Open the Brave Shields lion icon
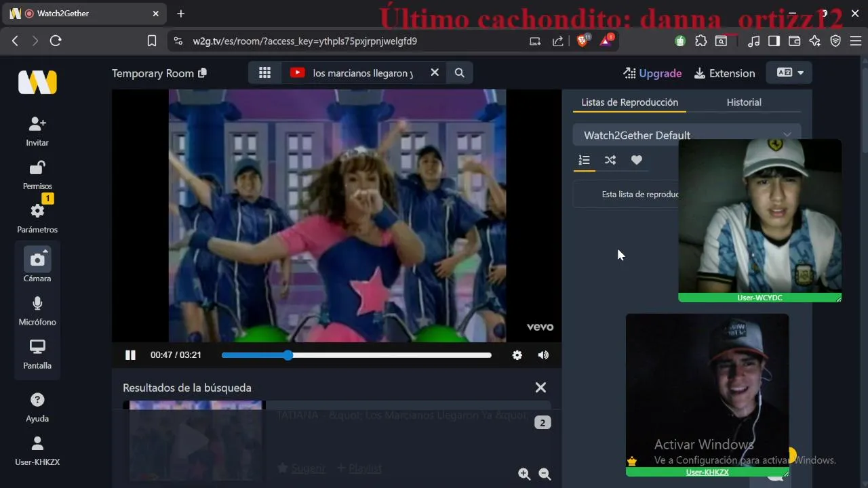 point(583,41)
